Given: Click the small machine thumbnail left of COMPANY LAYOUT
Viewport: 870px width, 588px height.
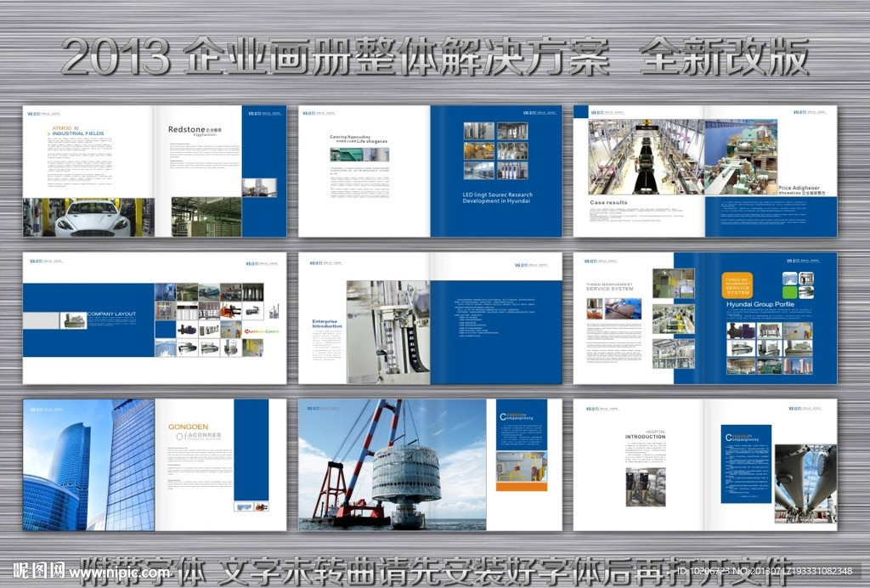Looking at the screenshot, I should (73, 320).
